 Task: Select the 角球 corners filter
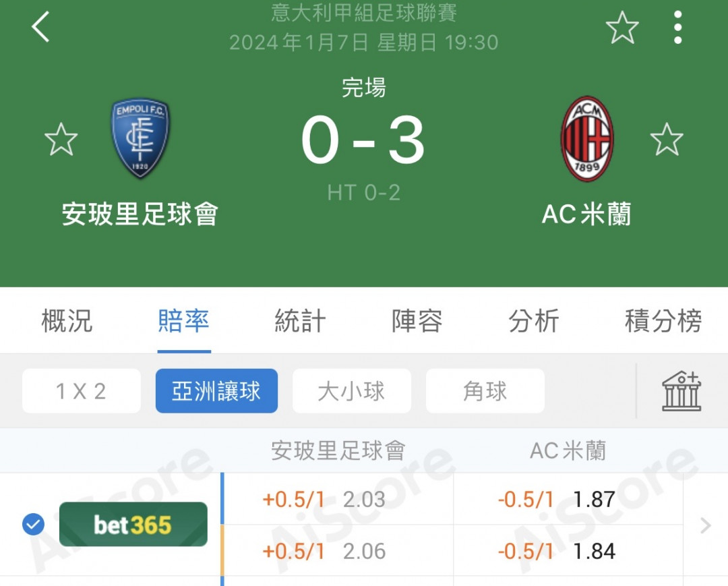(x=485, y=391)
